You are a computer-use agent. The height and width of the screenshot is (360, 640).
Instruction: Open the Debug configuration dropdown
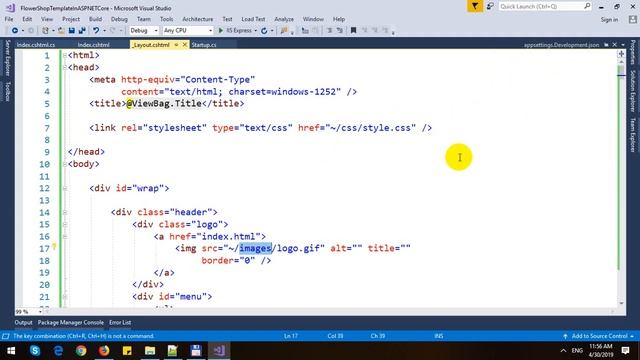click(143, 31)
